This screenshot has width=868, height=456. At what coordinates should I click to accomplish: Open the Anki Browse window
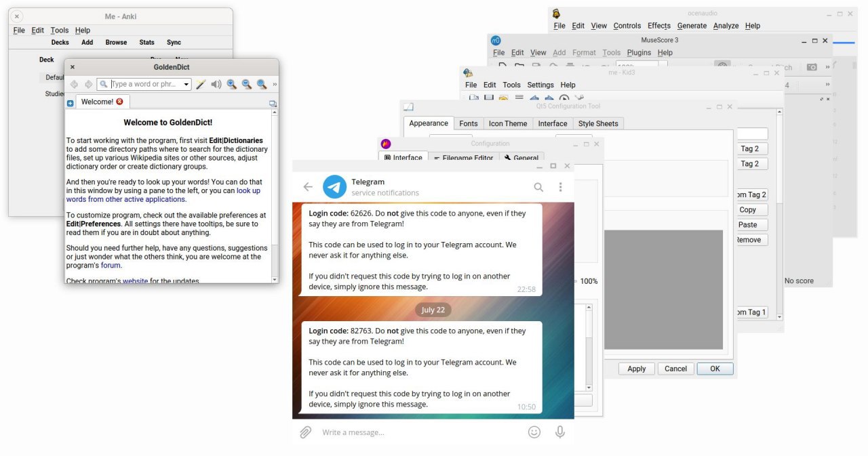pyautogui.click(x=116, y=42)
